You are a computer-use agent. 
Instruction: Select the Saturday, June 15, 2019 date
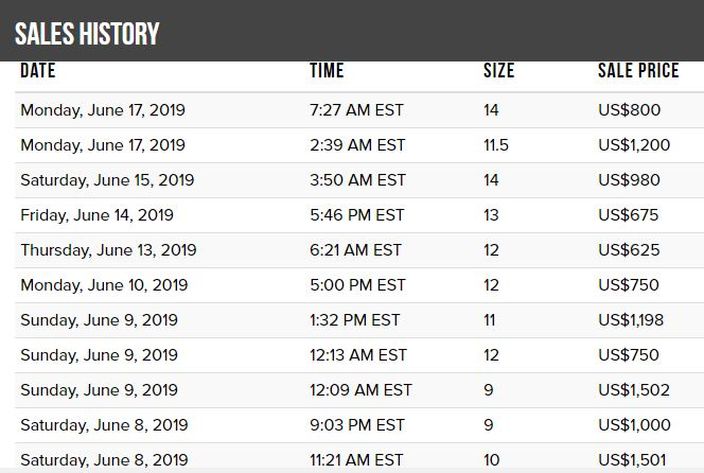pyautogui.click(x=107, y=180)
